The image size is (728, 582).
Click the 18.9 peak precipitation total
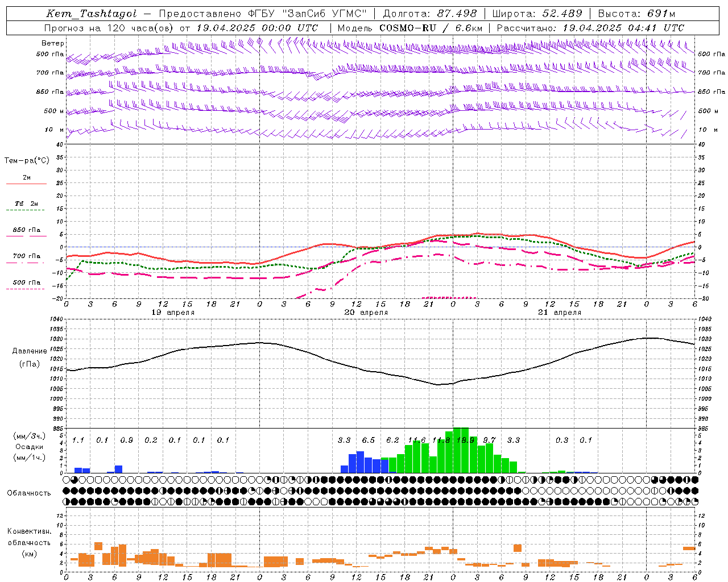tap(465, 440)
